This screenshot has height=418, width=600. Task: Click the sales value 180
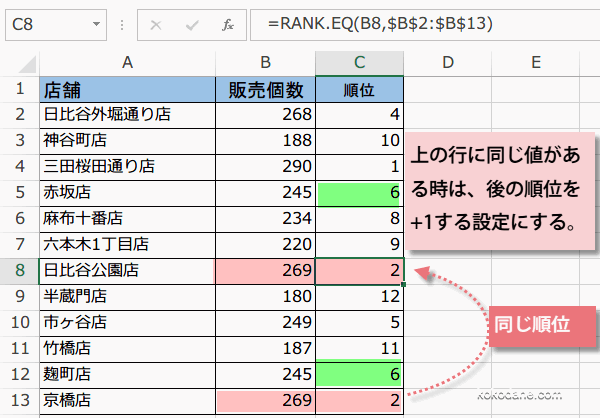click(x=266, y=297)
